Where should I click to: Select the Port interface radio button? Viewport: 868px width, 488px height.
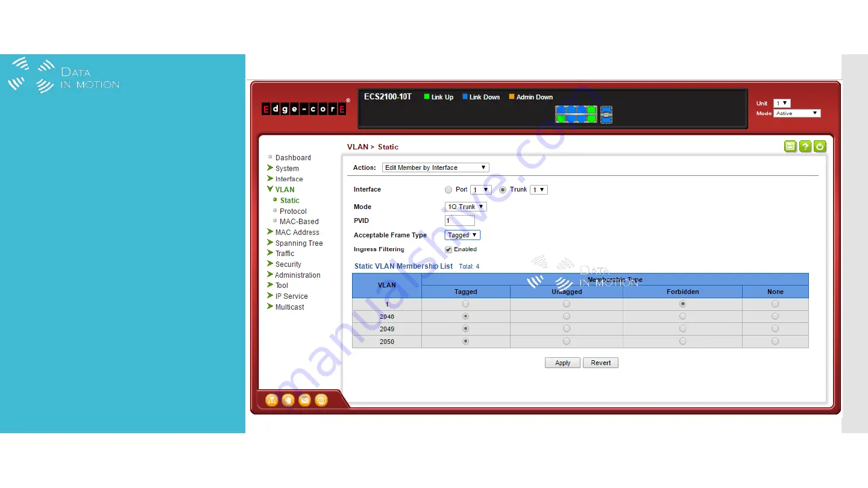448,190
